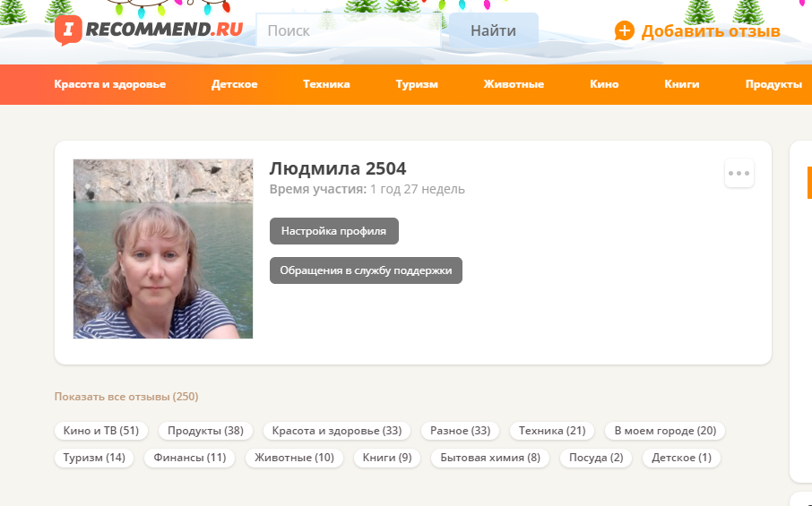The height and width of the screenshot is (506, 812).
Task: Filter reviews by Разное (33)
Action: pos(461,431)
